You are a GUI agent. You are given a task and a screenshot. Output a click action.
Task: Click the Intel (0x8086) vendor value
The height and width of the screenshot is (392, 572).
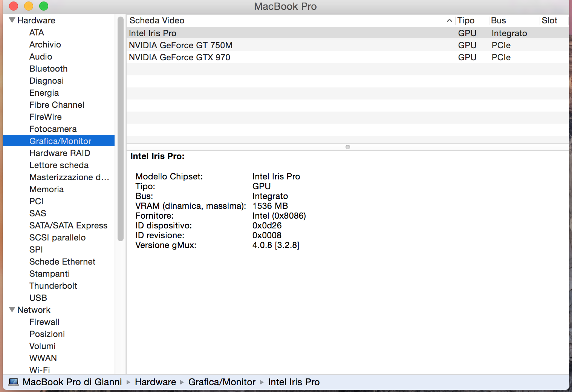coord(279,216)
